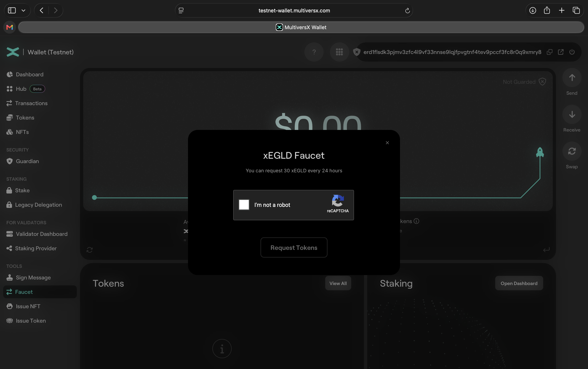588x369 pixels.
Task: Expand the Safari sidebar dropdown chevron
Action: 23,10
